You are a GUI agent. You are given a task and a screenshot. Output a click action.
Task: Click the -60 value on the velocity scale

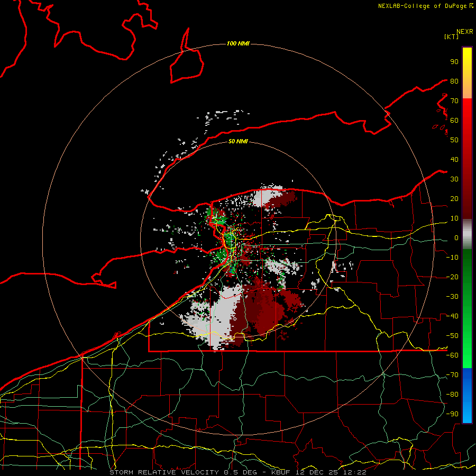click(x=452, y=355)
